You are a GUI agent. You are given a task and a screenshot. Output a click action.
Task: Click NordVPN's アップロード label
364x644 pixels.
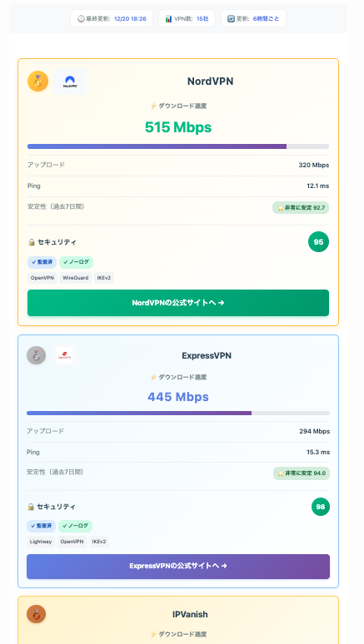tap(46, 165)
